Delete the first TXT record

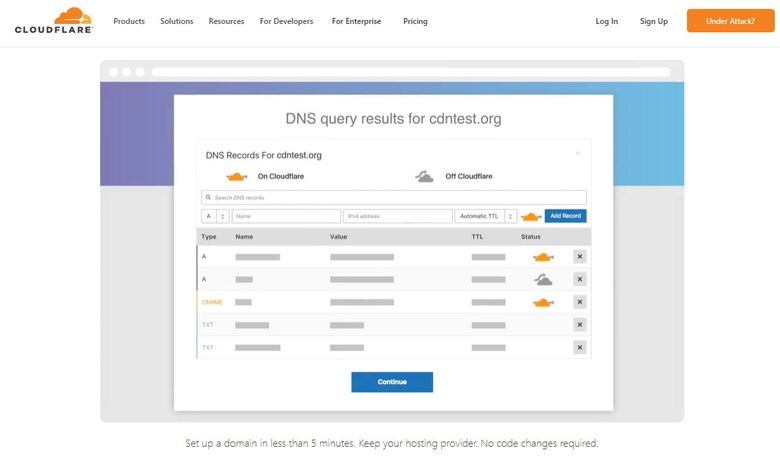(x=580, y=325)
